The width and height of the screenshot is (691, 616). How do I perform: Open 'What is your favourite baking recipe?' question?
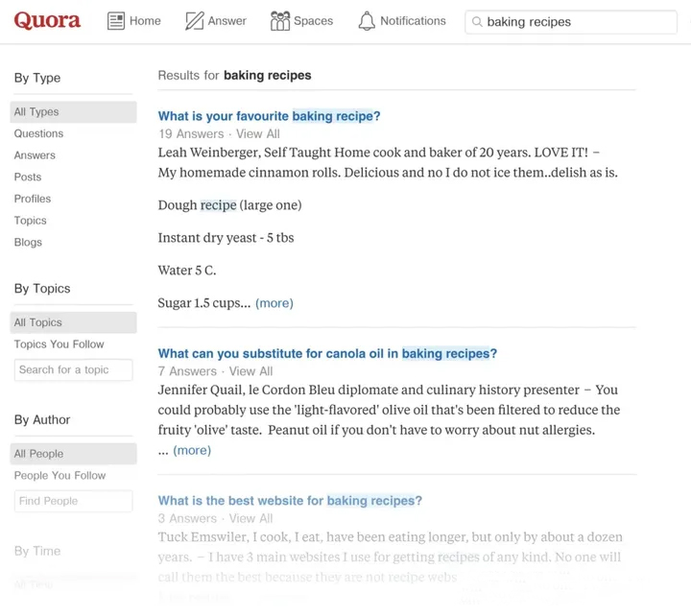coord(269,116)
